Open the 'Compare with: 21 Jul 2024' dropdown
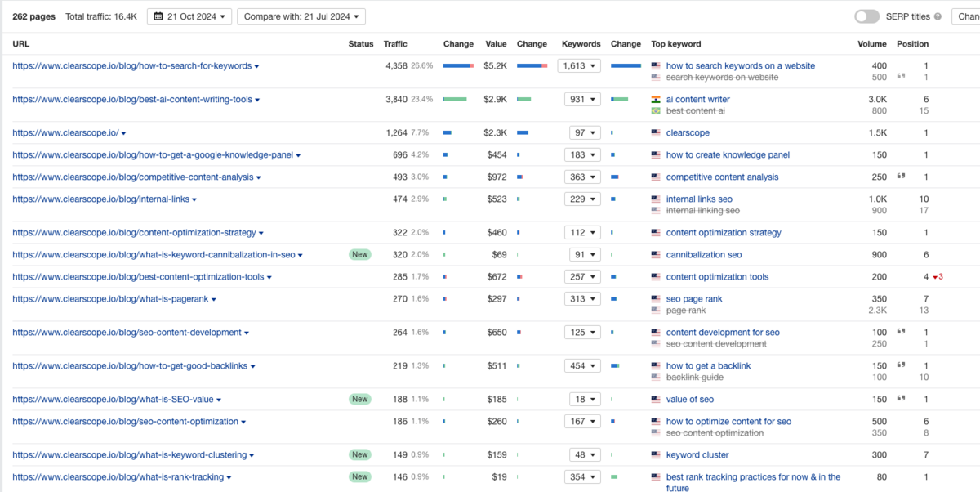 (x=301, y=16)
